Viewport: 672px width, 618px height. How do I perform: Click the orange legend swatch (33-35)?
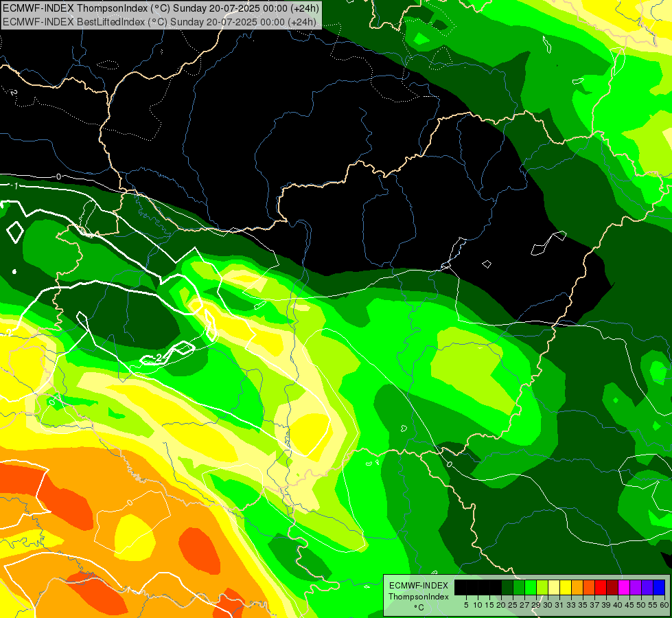pos(577,587)
